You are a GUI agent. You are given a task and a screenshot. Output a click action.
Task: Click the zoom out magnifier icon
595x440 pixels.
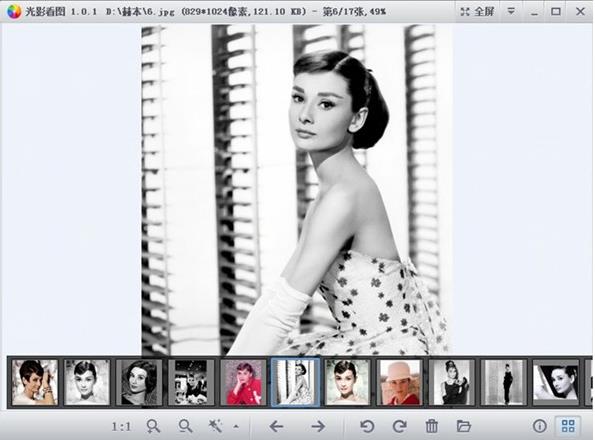click(x=185, y=427)
